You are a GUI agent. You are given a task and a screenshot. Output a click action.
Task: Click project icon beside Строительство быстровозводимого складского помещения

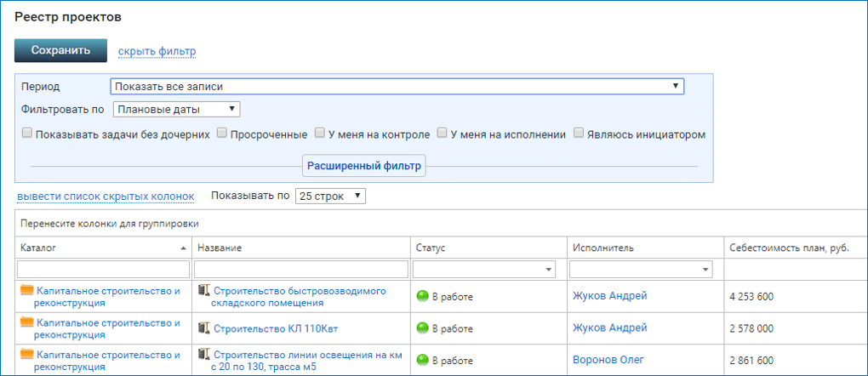(203, 291)
